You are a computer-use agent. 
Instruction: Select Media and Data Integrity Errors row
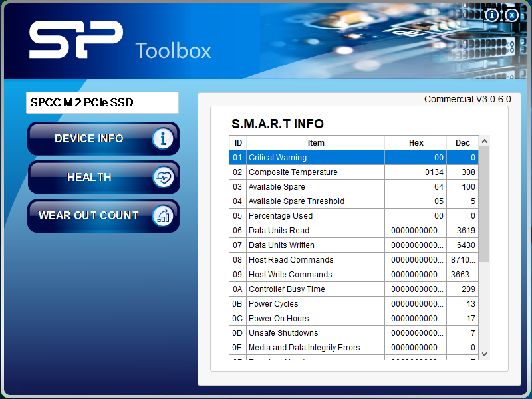[354, 347]
